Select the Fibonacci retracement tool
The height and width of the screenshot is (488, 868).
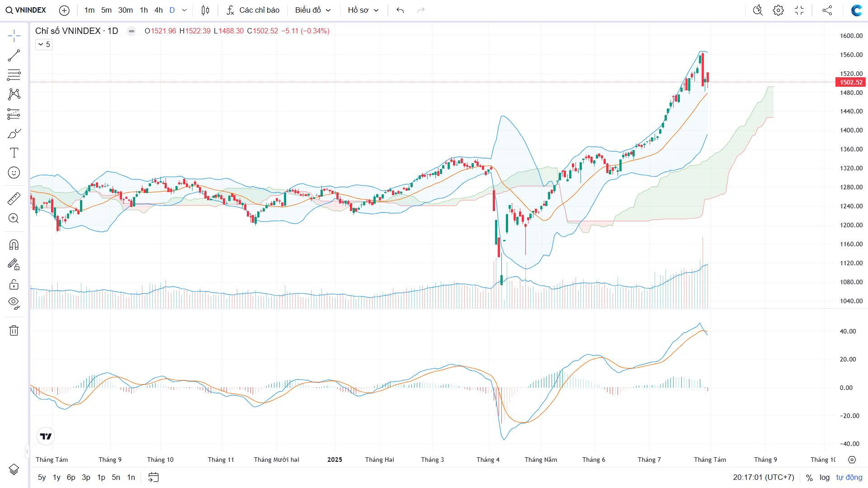pos(14,75)
